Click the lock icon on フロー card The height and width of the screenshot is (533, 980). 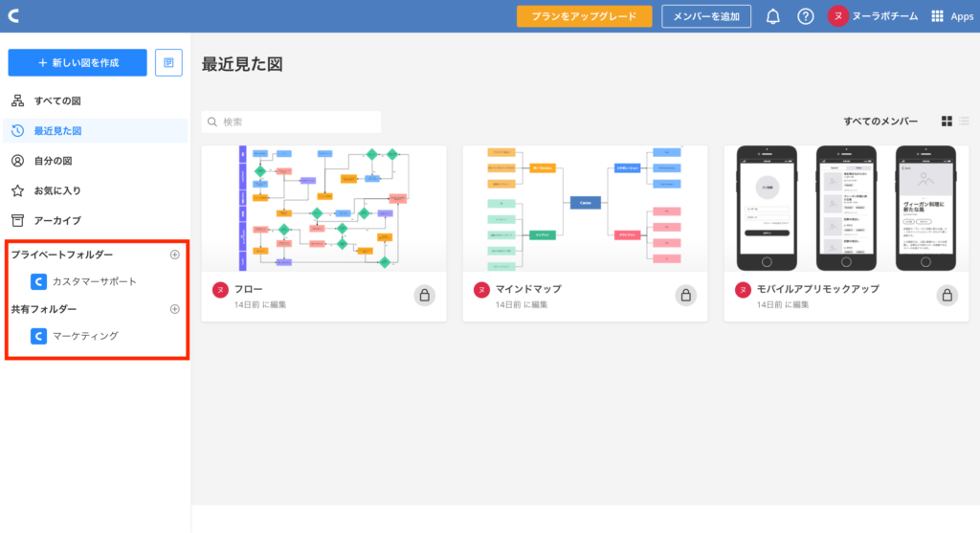point(423,296)
